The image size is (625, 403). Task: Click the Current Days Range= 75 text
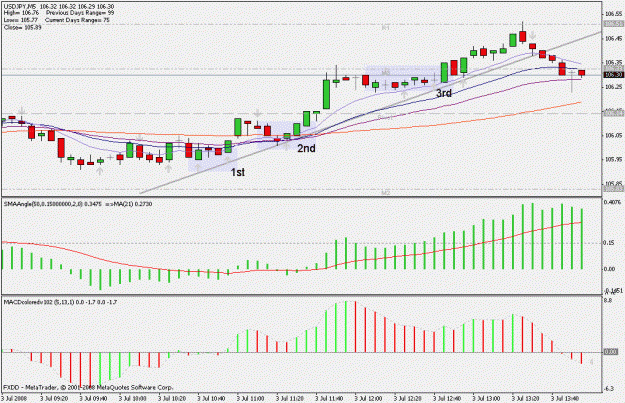(77, 20)
